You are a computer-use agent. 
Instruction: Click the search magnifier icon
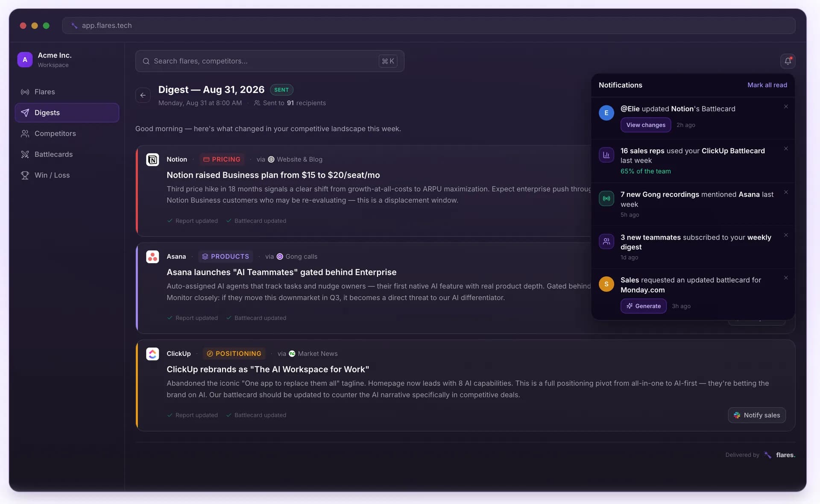146,61
